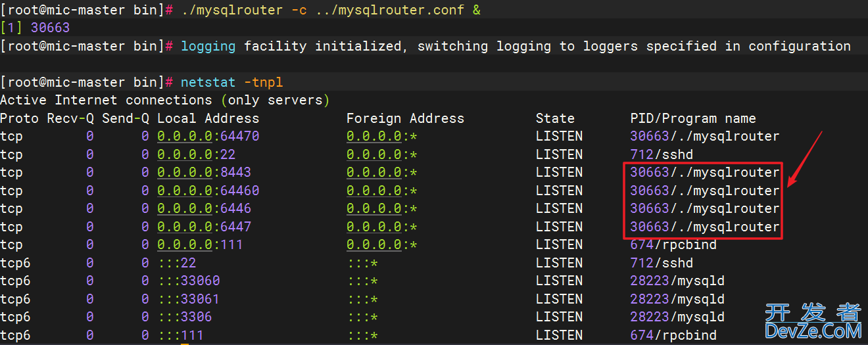Click the "Proto" column header

click(20, 118)
